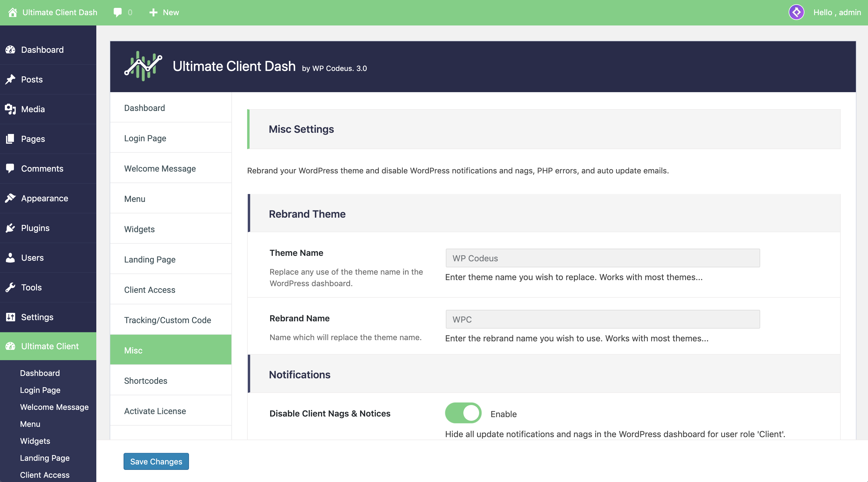Open comments bubble icon in top bar

click(118, 12)
